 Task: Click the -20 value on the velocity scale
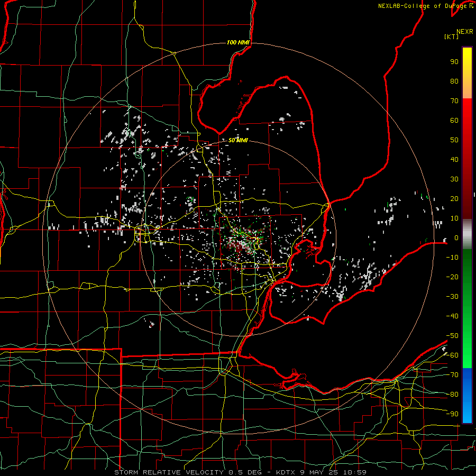click(x=452, y=277)
